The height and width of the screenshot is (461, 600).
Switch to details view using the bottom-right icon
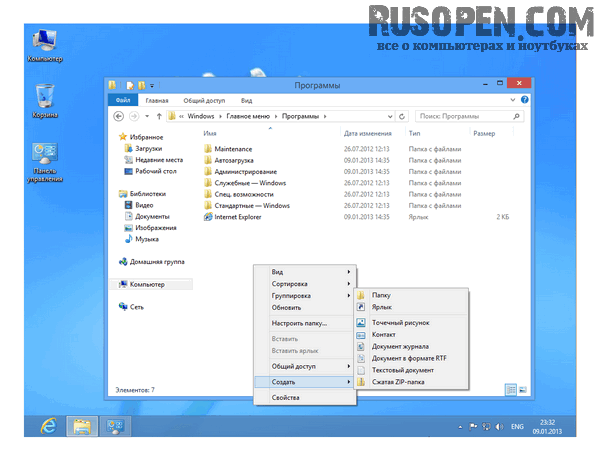pyautogui.click(x=510, y=388)
